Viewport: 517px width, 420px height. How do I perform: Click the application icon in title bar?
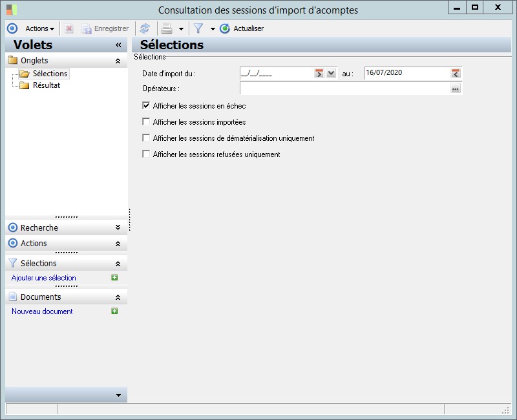[x=11, y=10]
